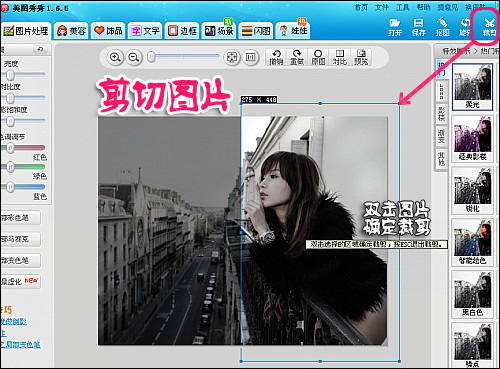Apply the 经典影楼 effect thumbnail
Viewport: 500px width, 369px height.
[x=472, y=138]
